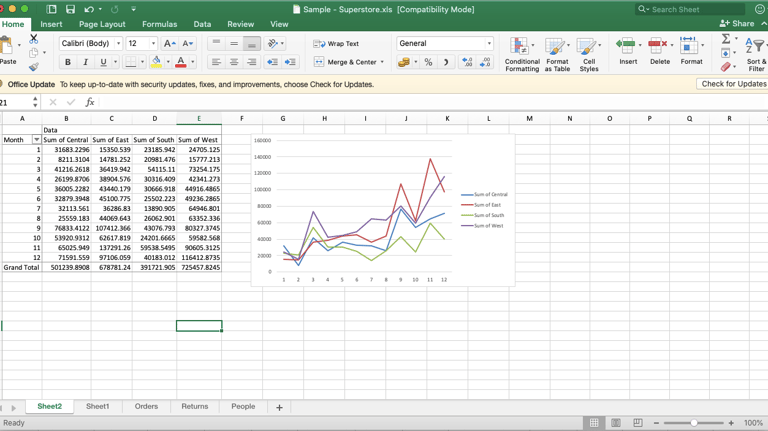Apply the red font color
768x431 pixels.
click(181, 62)
